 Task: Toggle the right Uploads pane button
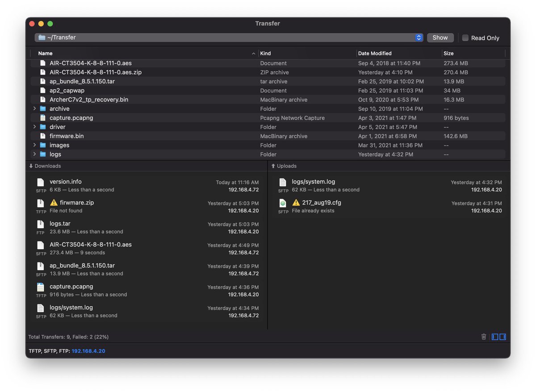(502, 337)
